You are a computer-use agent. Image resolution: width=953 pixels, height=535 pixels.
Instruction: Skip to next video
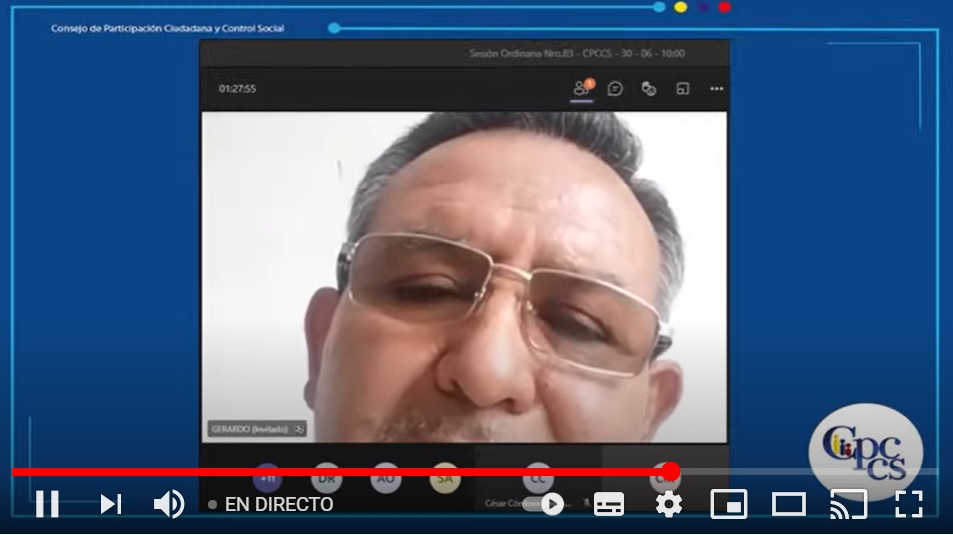pyautogui.click(x=111, y=504)
